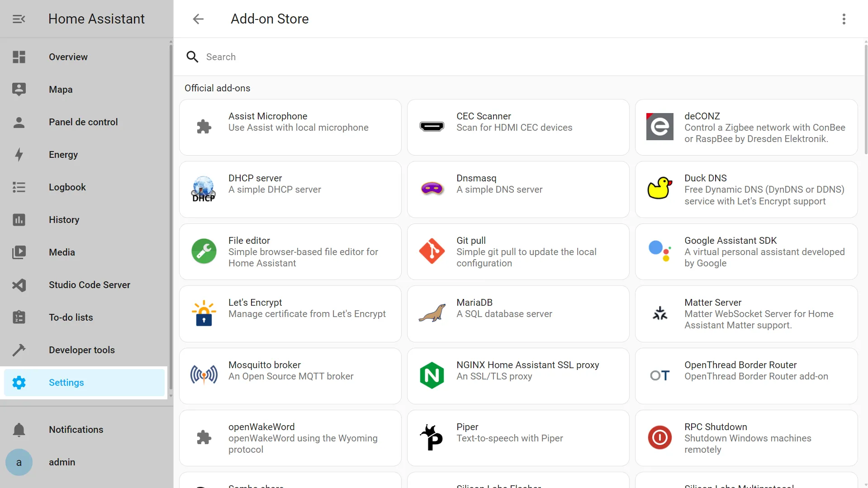Click the Mosquitto broker antenna icon
This screenshot has height=488, width=868.
point(204,375)
